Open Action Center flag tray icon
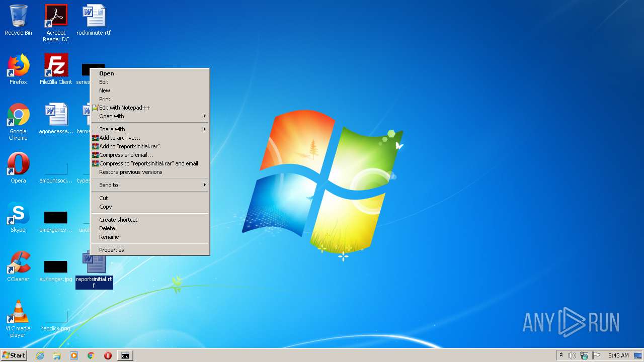644x362 pixels. [x=596, y=355]
